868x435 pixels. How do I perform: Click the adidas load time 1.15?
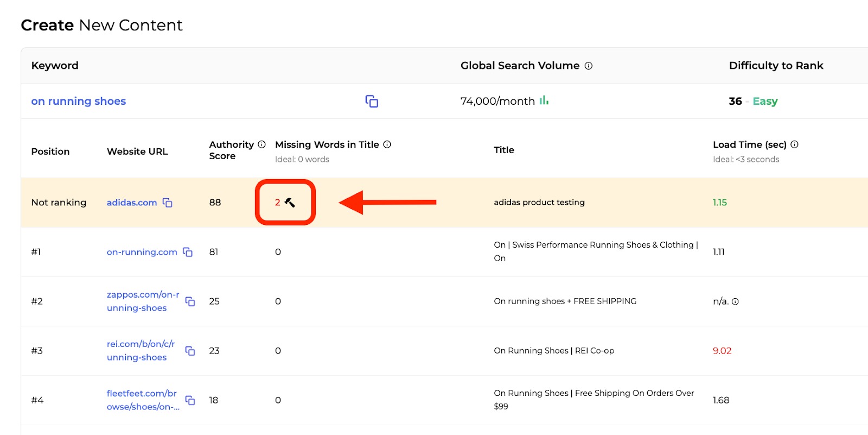pos(720,203)
